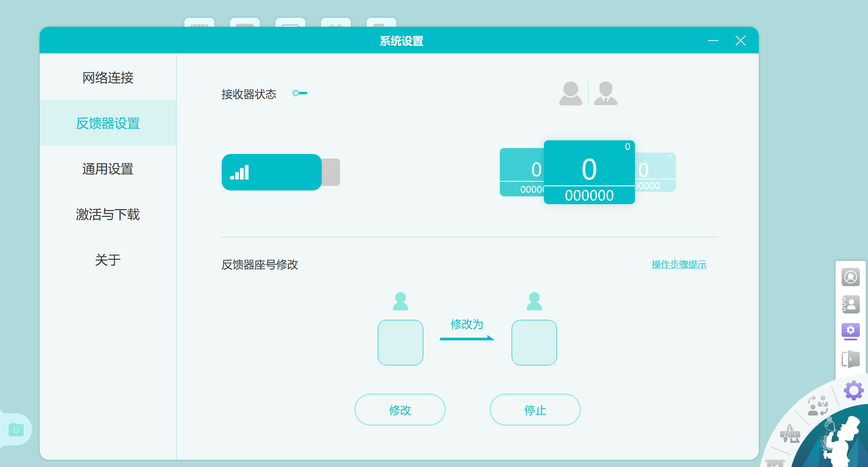Image resolution: width=868 pixels, height=467 pixels.
Task: Select the center channel card showing 000000
Action: pos(589,172)
